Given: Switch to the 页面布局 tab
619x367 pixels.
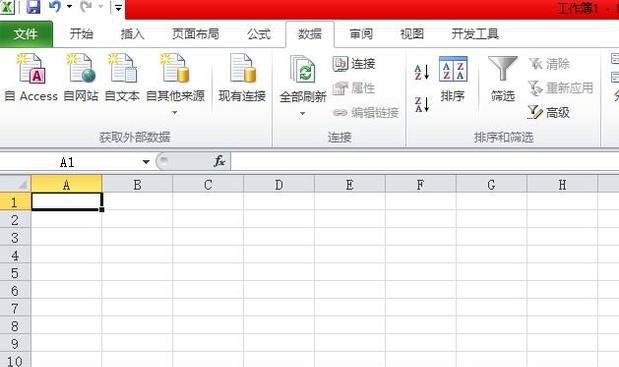Looking at the screenshot, I should point(195,34).
